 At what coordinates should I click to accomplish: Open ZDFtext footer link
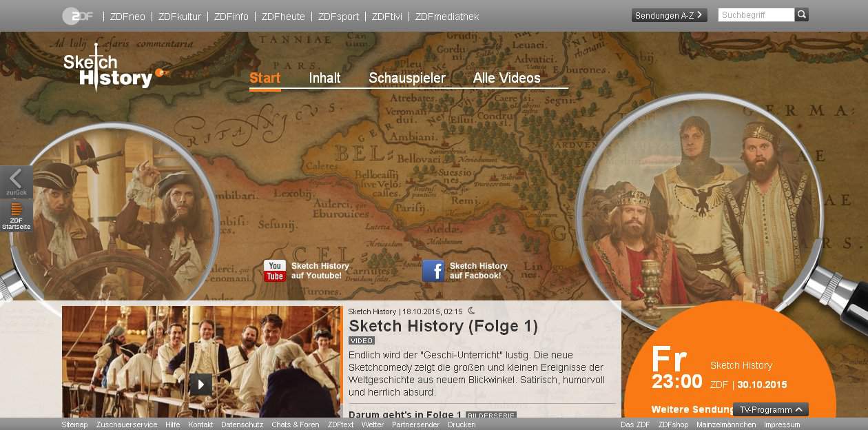(340, 424)
